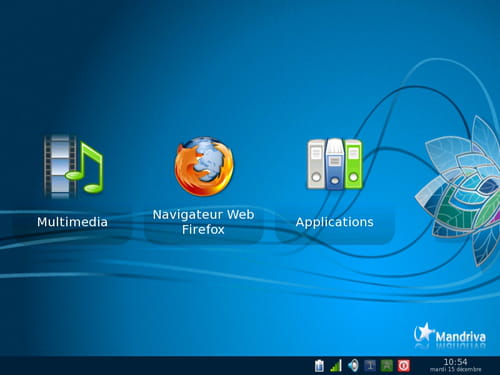Viewport: 500px width, 375px height.
Task: Open the green network signal indicator
Action: click(x=336, y=366)
